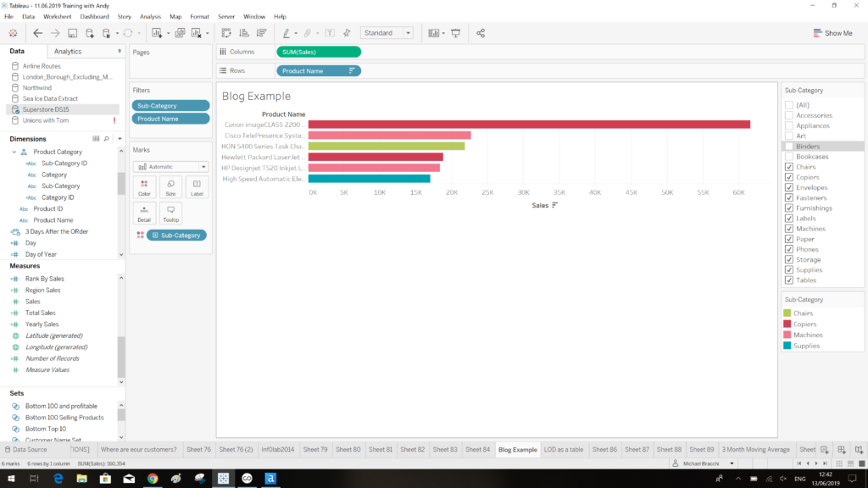Click the Tableau start page logo icon

point(13,33)
